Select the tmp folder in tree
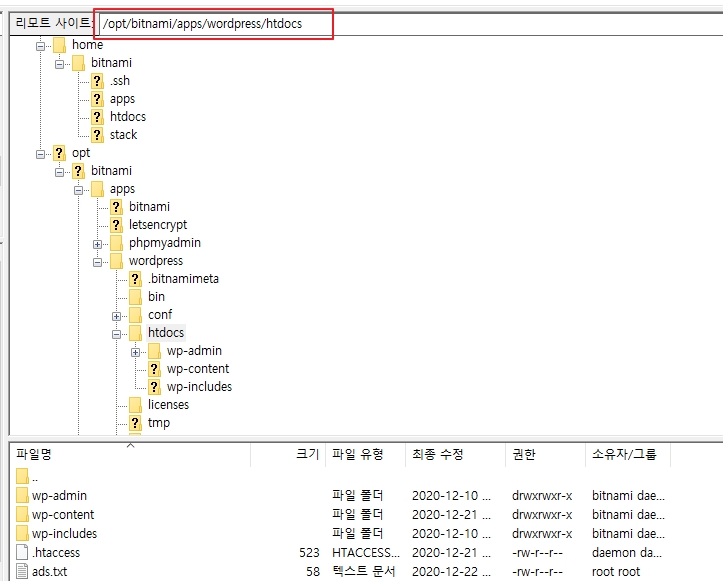Screen dimensions: 723x581 [158, 423]
